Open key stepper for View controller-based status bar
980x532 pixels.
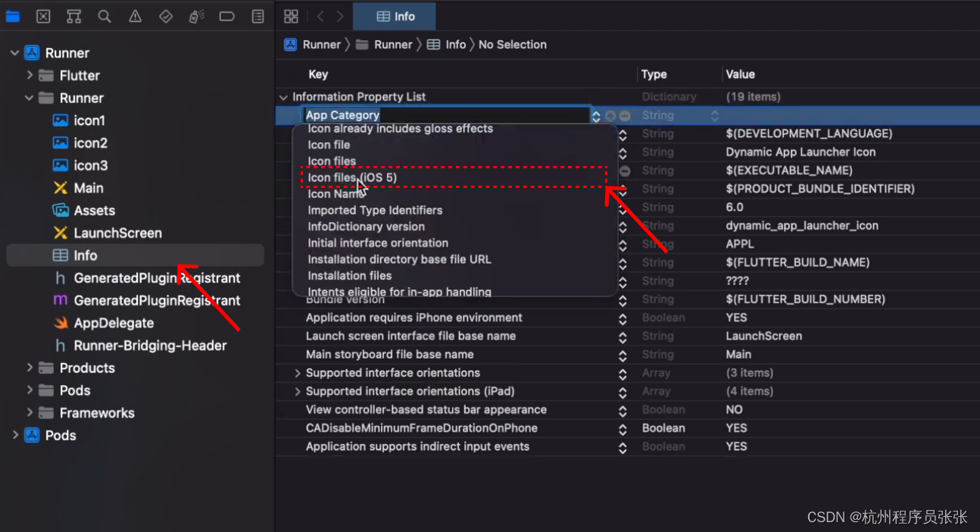pyautogui.click(x=623, y=410)
